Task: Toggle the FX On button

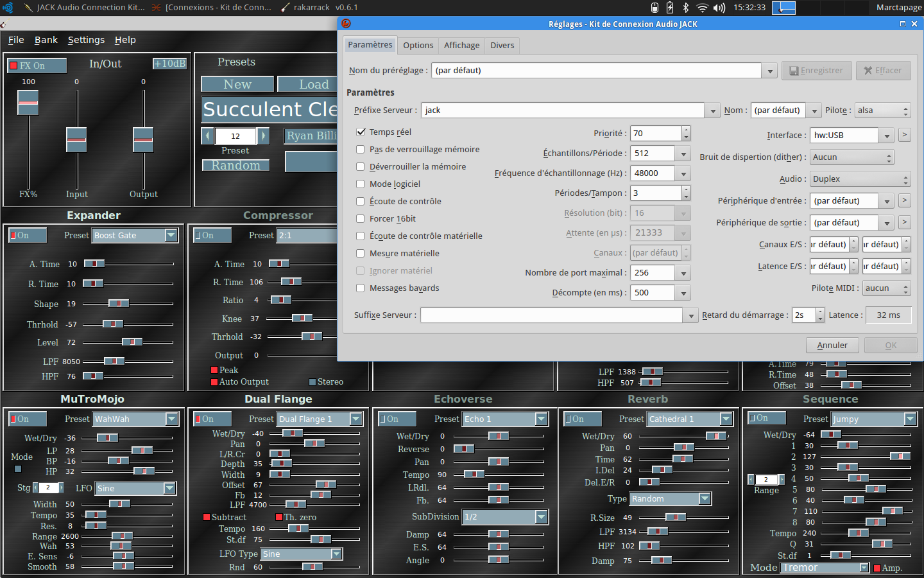Action: pos(37,66)
